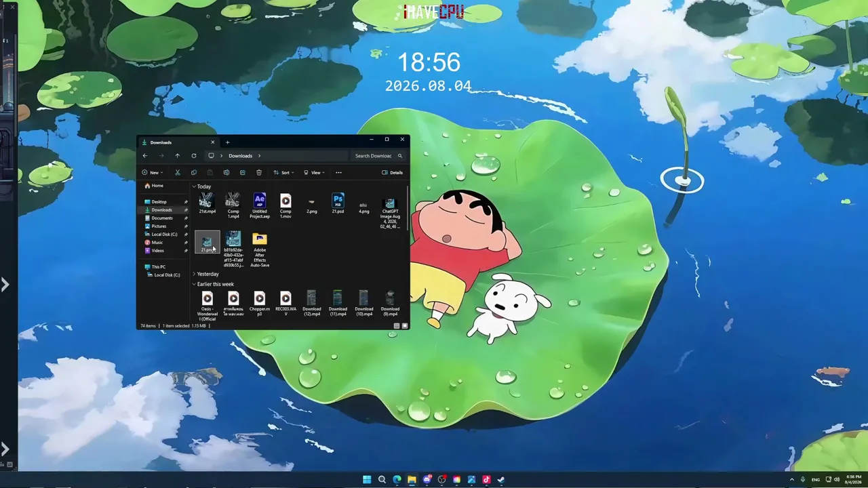Open Music in the navigation pane
Viewport: 868px width, 488px height.
(154, 243)
